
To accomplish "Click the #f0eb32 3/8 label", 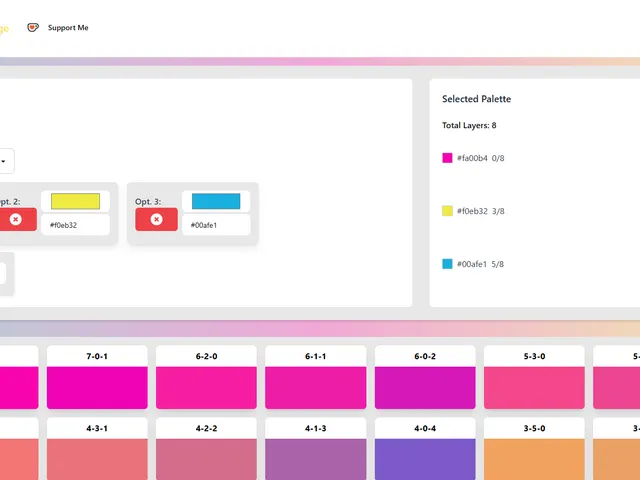I will point(480,211).
